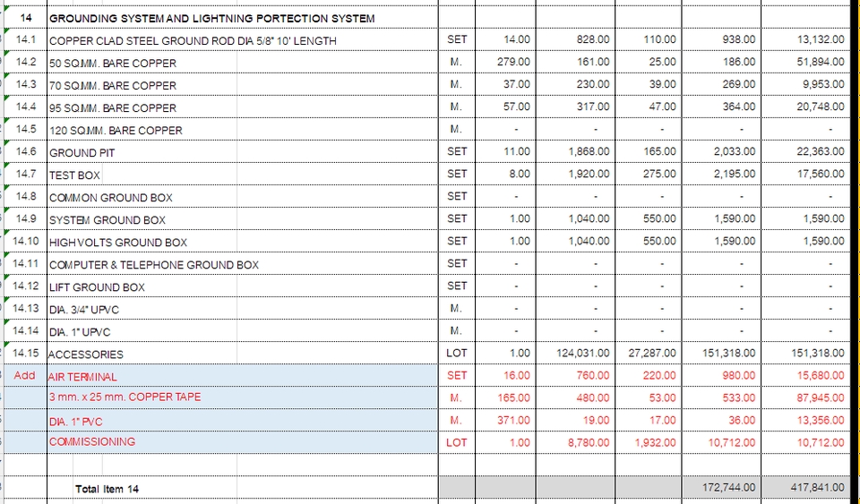860x504 pixels.
Task: Select the 13,132.00 amount for ground rod
Action: (x=805, y=39)
